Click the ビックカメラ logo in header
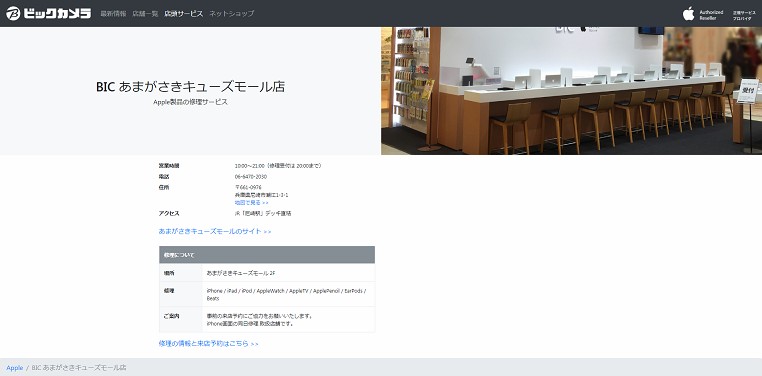Screen dimensions: 762x376 pos(49,13)
